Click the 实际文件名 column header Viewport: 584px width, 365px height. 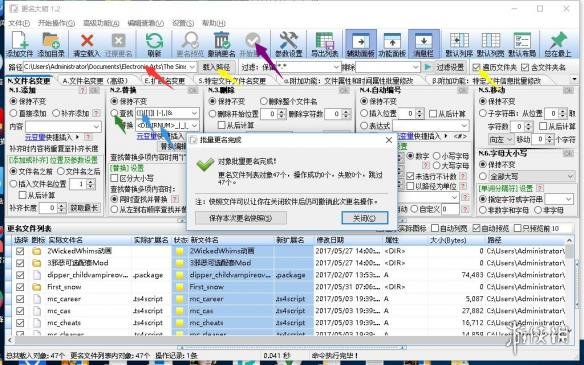(66, 240)
